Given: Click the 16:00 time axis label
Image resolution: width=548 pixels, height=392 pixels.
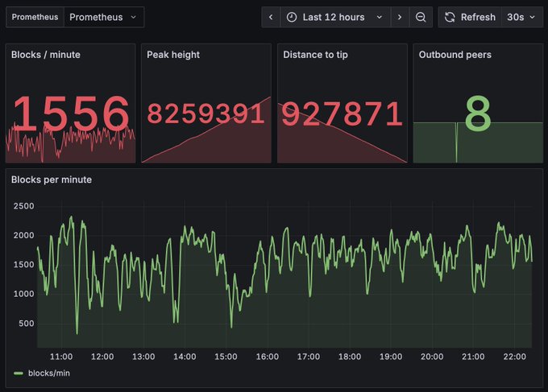Looking at the screenshot, I should coord(268,357).
